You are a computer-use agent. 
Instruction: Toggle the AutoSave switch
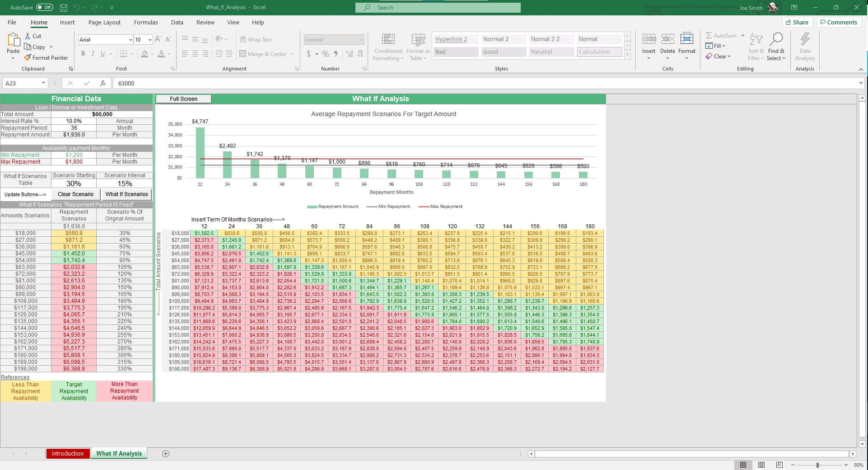(44, 8)
